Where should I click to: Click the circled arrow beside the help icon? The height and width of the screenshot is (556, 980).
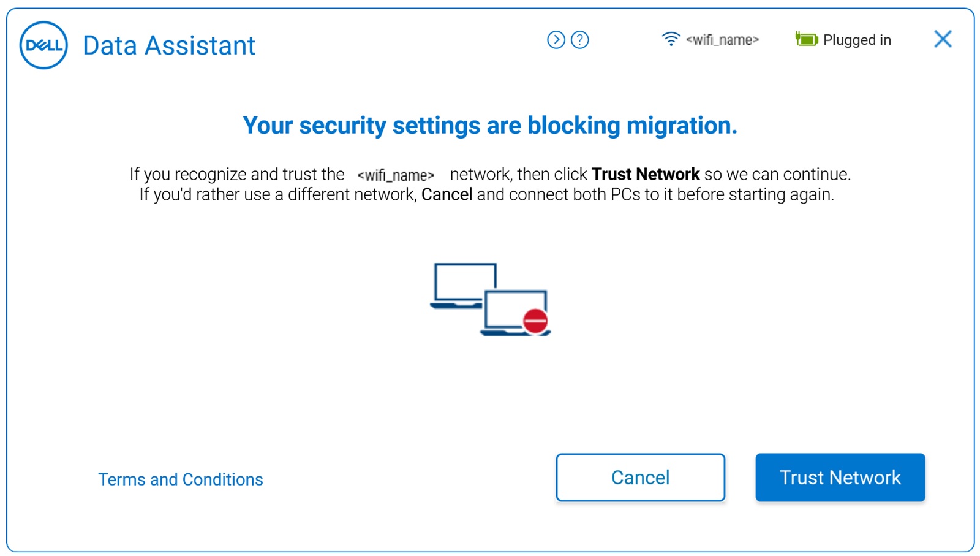556,40
